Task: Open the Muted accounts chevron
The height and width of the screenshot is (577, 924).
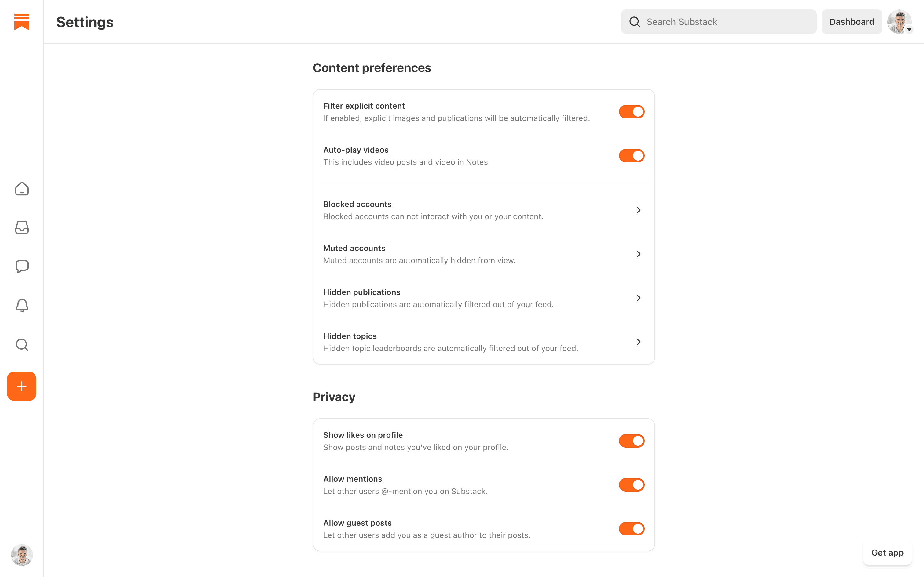Action: 638,254
